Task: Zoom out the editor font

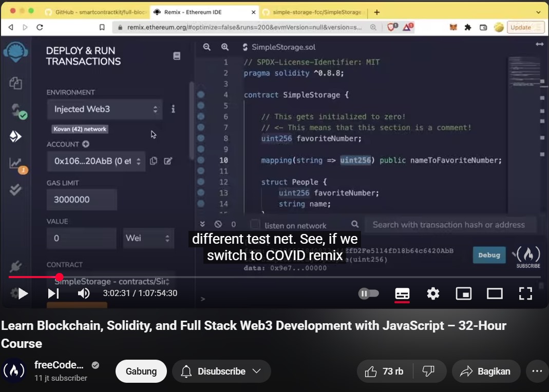Action: pos(207,47)
